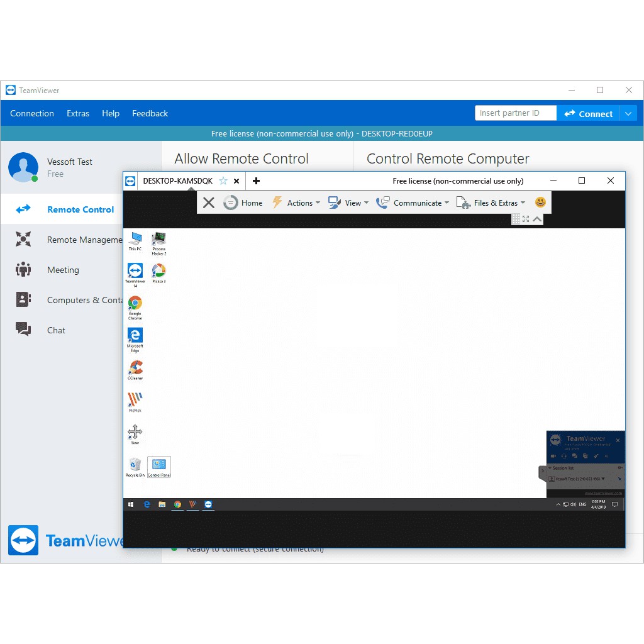The width and height of the screenshot is (644, 644).
Task: Collapse the session toolbar with up chevron
Action: [537, 219]
